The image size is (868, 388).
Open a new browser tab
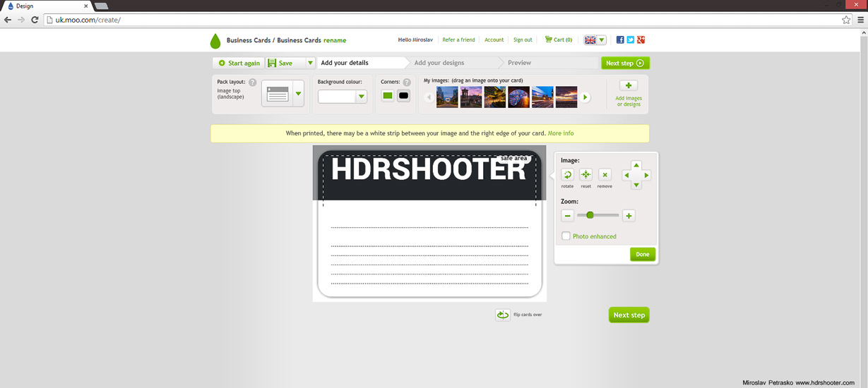click(x=101, y=6)
